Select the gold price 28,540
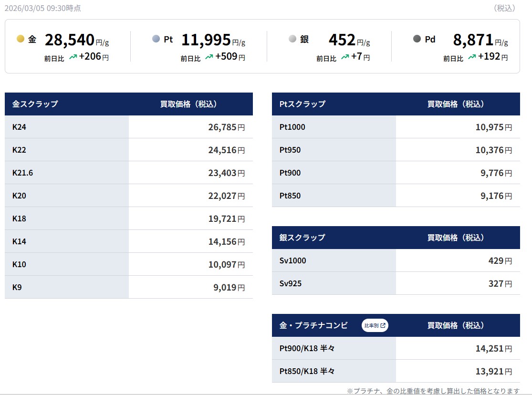 pos(70,40)
